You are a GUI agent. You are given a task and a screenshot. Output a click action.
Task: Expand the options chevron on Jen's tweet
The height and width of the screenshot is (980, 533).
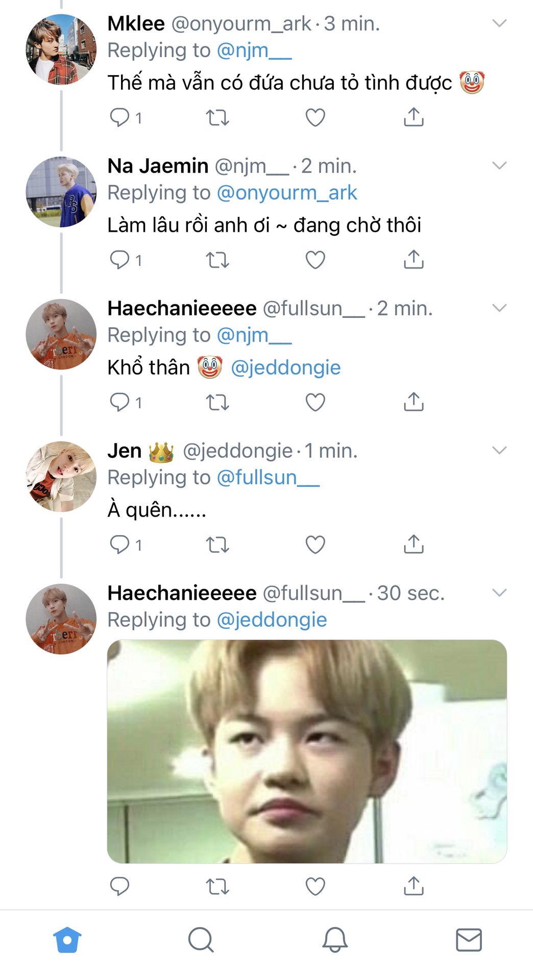pyautogui.click(x=499, y=450)
